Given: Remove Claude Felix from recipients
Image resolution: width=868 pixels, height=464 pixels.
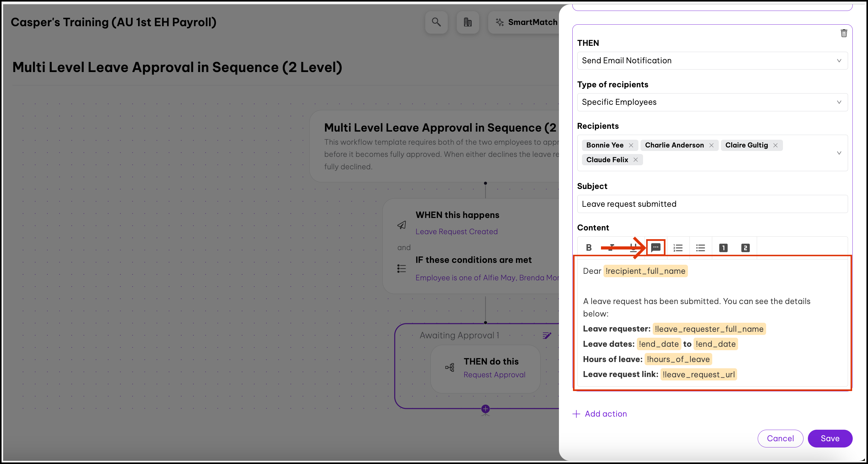Looking at the screenshot, I should point(636,160).
